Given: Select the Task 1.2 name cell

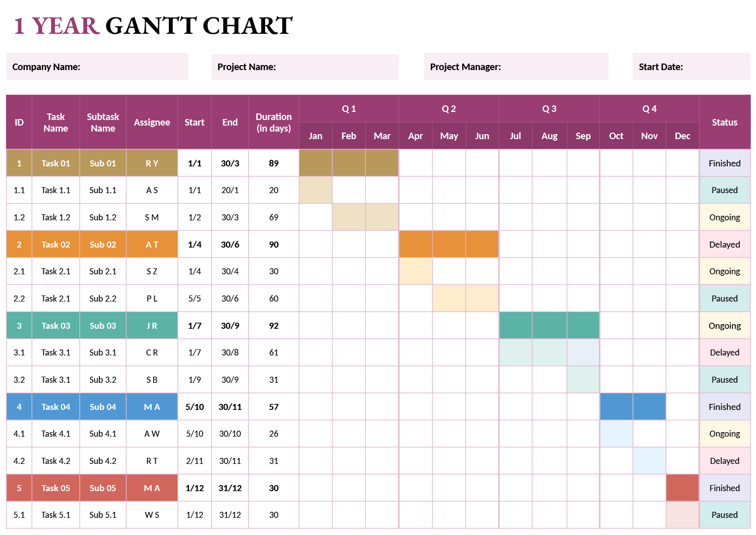Looking at the screenshot, I should pos(55,217).
